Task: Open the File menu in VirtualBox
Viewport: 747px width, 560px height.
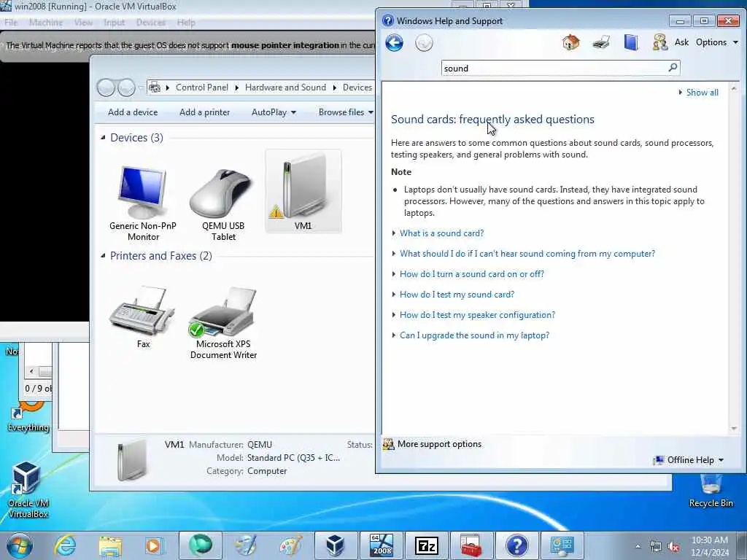Action: pyautogui.click(x=10, y=23)
